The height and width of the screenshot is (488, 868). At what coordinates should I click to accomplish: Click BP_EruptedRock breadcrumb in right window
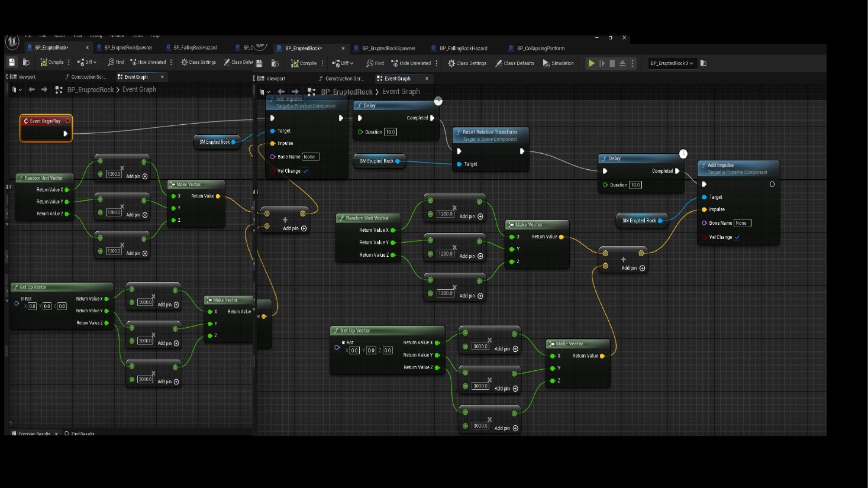347,92
